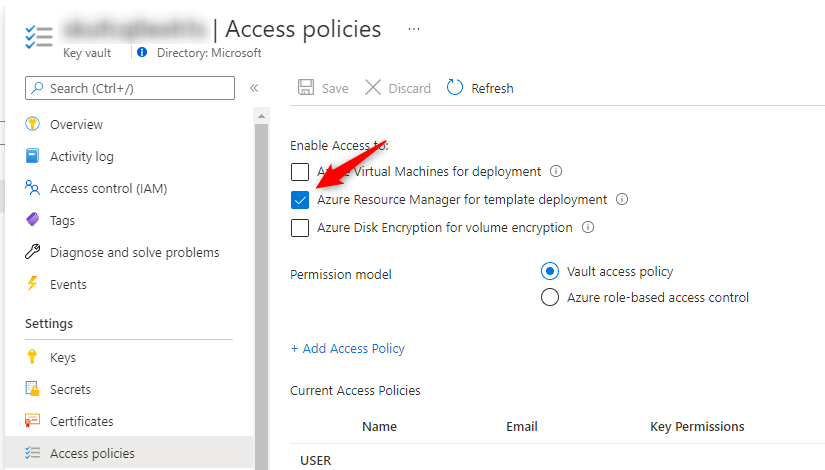Click the Search (Ctrl+/) input field
The image size is (825, 470).
coord(130,88)
